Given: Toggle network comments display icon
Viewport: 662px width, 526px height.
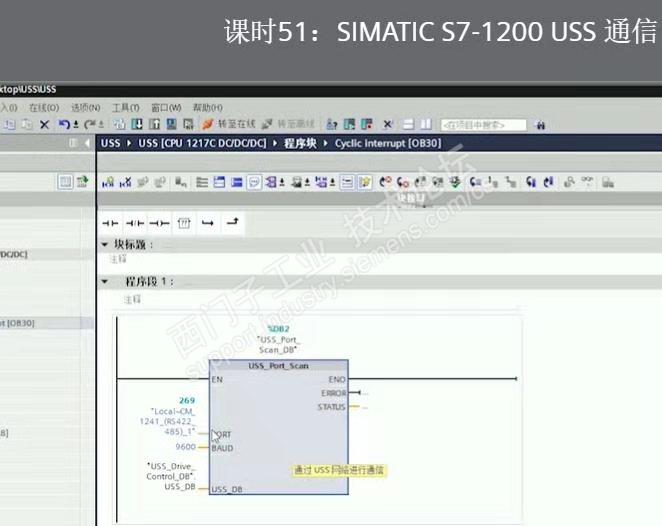Looking at the screenshot, I should click(347, 182).
